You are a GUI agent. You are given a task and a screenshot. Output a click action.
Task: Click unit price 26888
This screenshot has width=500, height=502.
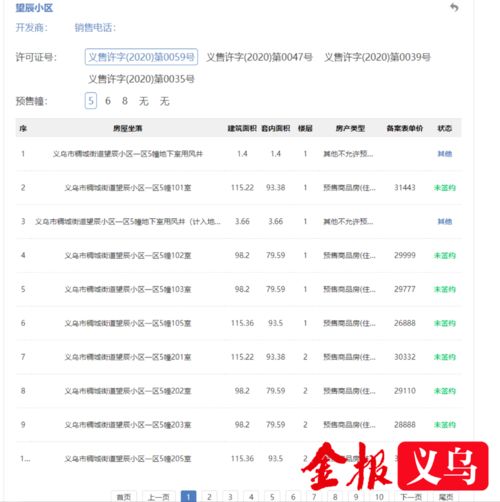click(405, 323)
